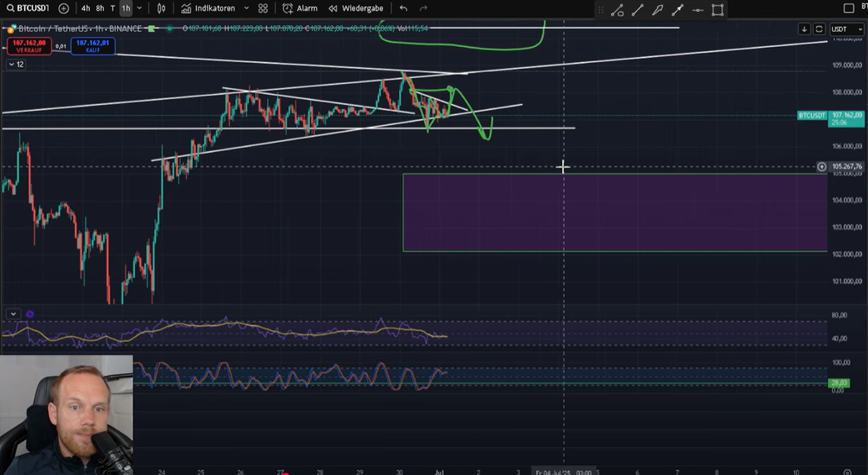Click the 0,01 spread value

click(61, 47)
